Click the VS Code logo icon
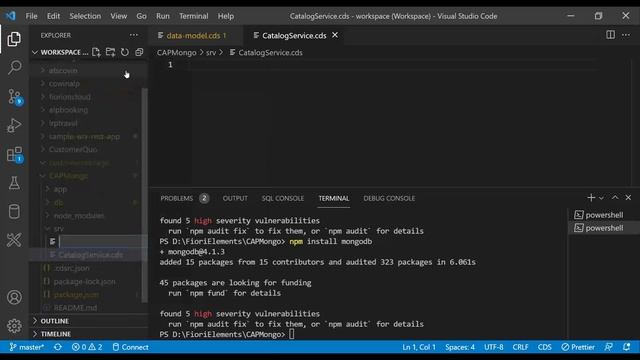The width and height of the screenshot is (640, 360). pos(11,16)
